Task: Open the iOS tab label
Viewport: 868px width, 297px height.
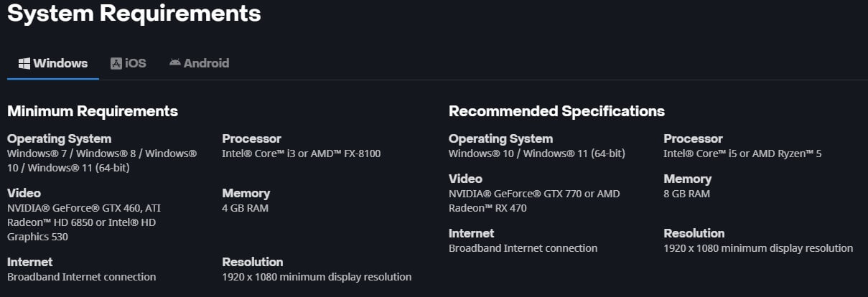Action: (135, 63)
